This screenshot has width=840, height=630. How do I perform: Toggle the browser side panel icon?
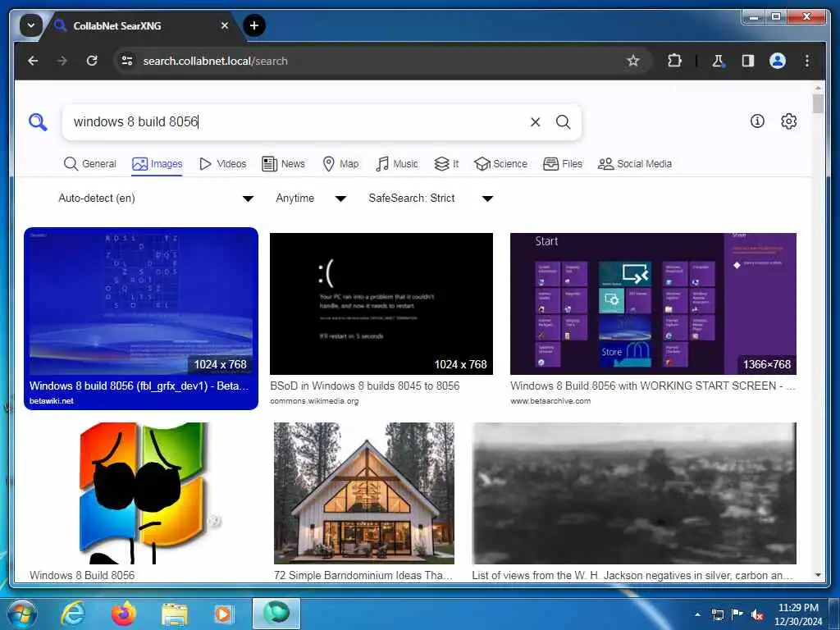coord(748,61)
